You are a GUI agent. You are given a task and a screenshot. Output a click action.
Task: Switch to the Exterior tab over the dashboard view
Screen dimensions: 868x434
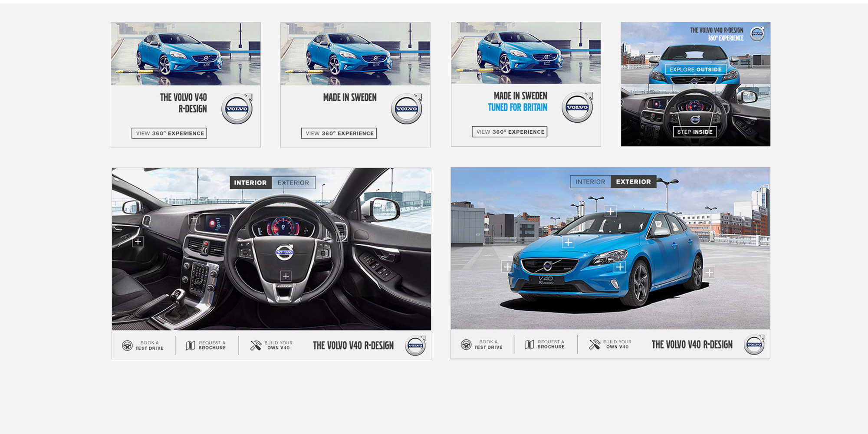pos(293,183)
